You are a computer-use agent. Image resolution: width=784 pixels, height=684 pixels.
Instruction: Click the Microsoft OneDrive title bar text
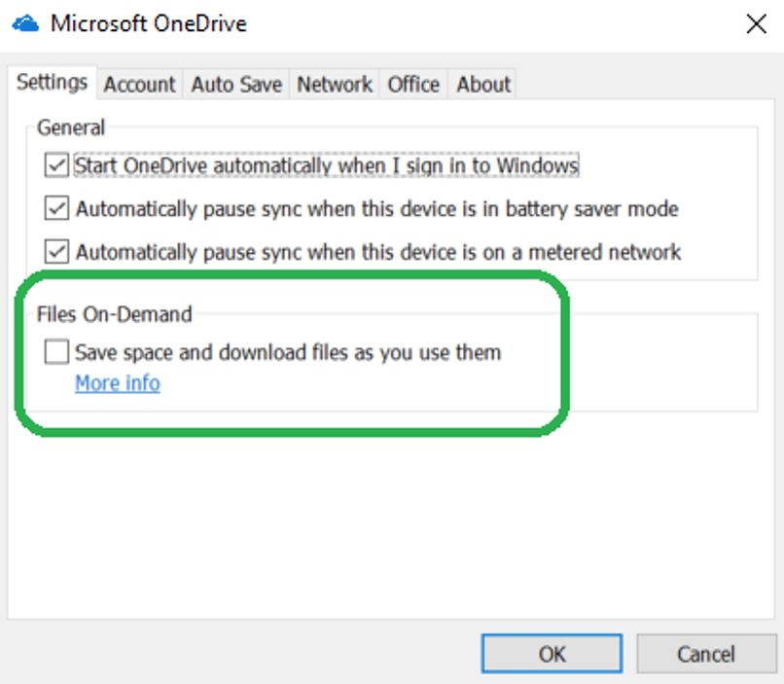[x=149, y=23]
